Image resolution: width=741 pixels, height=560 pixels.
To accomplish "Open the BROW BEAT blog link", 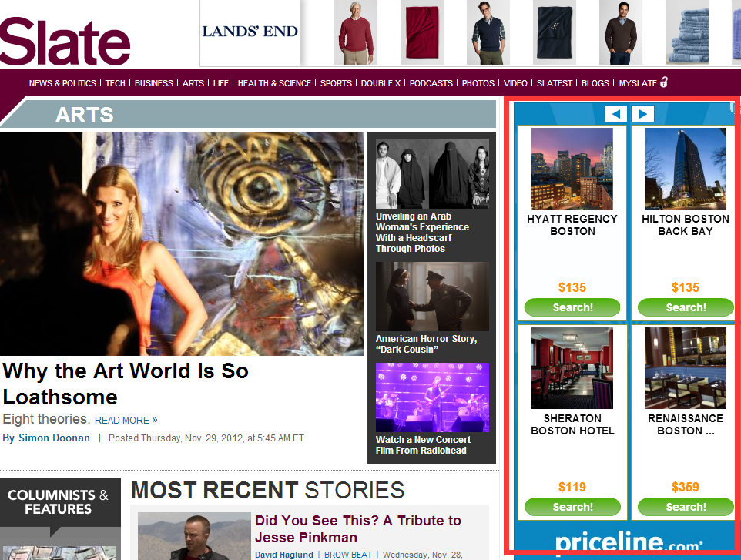I will pos(348,555).
